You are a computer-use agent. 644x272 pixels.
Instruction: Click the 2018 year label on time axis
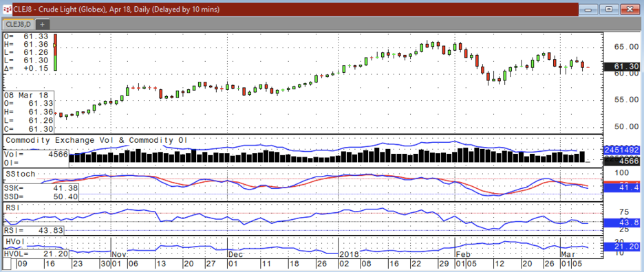349,254
